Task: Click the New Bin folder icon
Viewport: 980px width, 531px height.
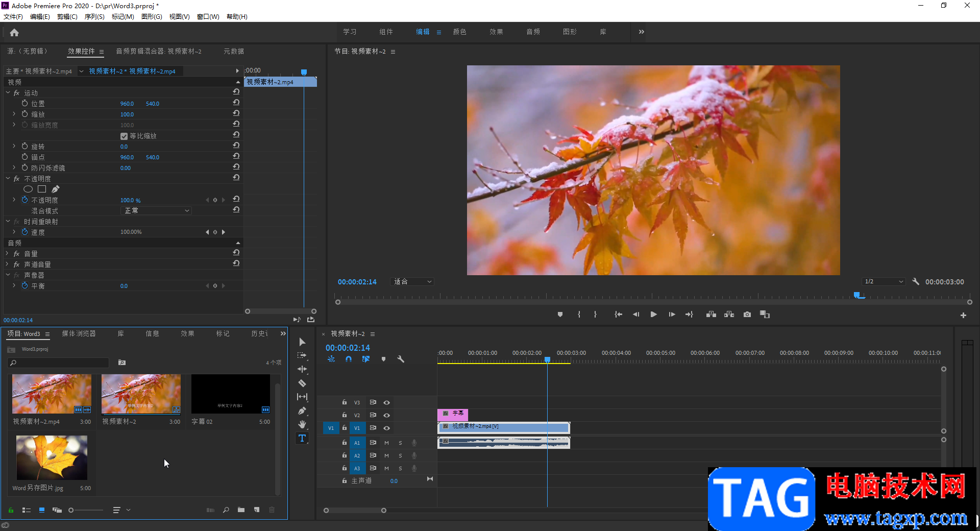Action: click(241, 510)
